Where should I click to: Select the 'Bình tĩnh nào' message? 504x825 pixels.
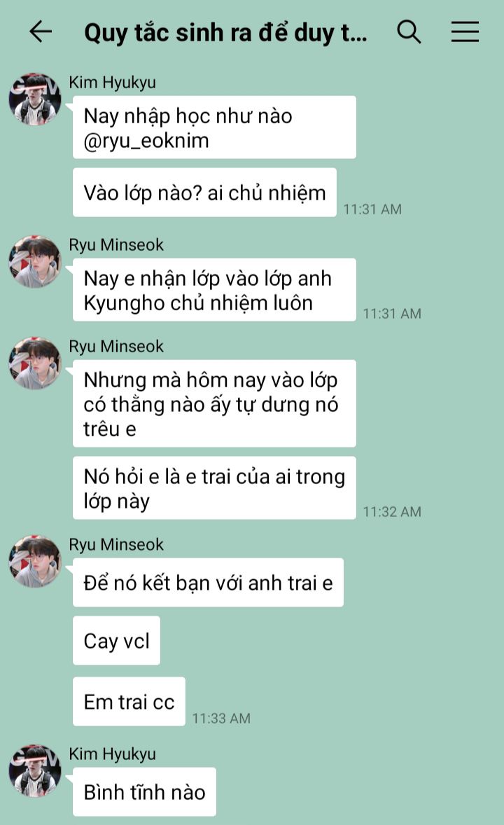click(x=144, y=792)
